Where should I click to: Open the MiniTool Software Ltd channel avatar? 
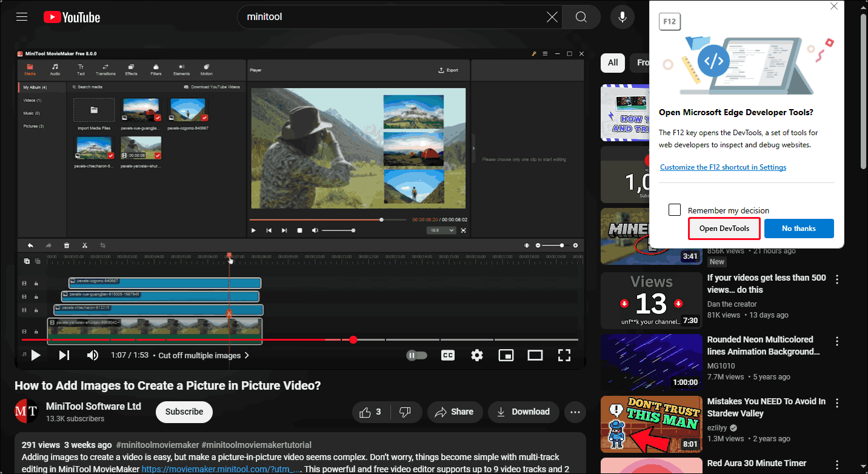point(27,411)
